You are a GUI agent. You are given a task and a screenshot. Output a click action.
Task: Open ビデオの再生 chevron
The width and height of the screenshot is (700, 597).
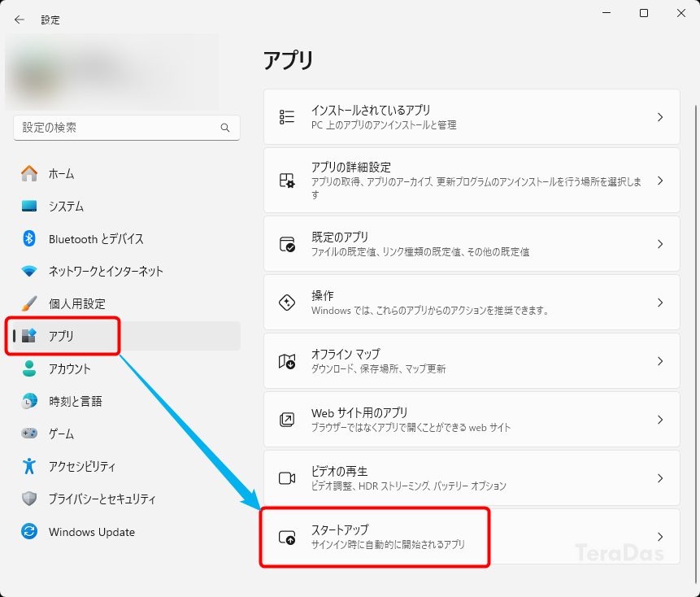coord(660,478)
